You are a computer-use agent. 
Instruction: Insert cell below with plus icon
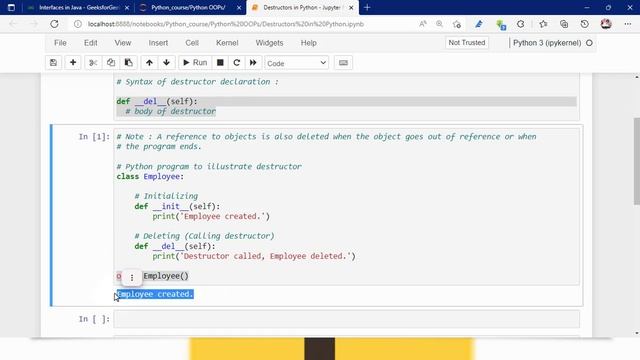point(73,63)
